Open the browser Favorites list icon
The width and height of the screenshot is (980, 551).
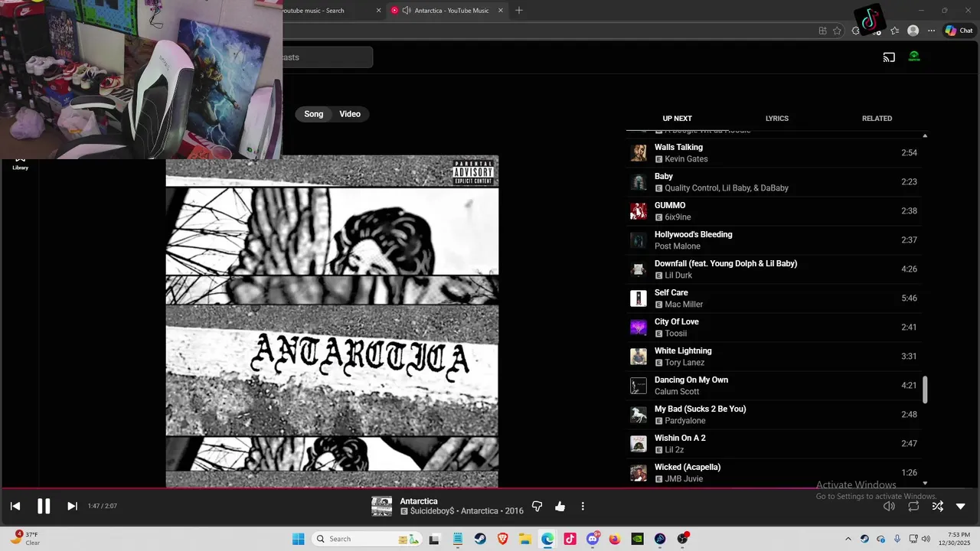point(894,31)
